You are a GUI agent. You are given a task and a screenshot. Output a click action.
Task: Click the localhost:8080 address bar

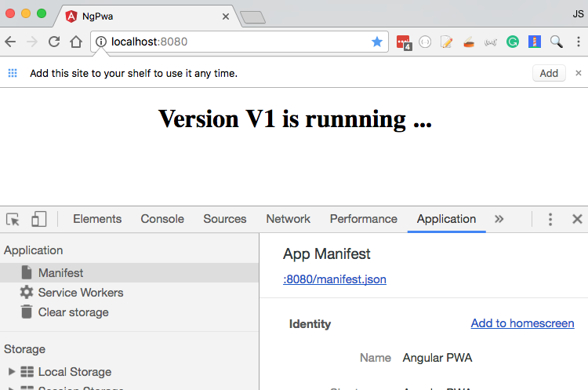(239, 42)
